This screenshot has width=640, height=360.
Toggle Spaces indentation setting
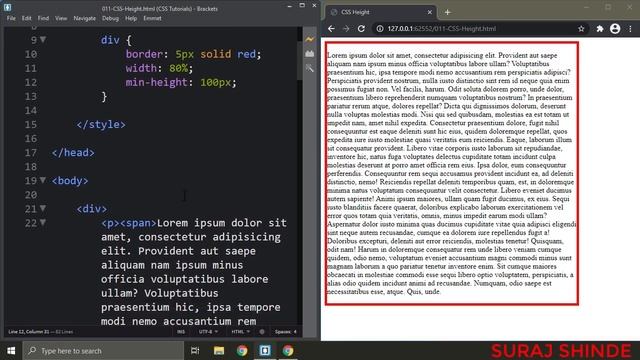[x=286, y=332]
